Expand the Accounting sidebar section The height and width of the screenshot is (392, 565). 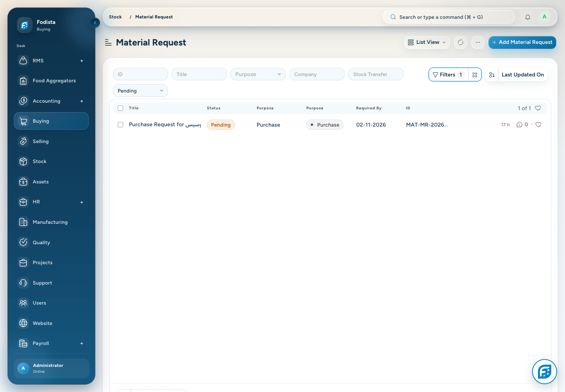point(82,101)
